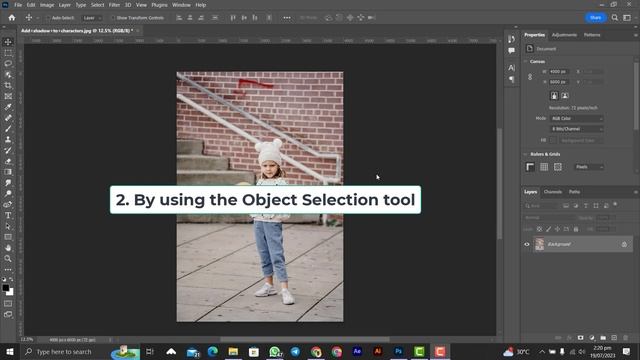640x360 pixels.
Task: Change screen mode from toolbar bottom
Action: click(8, 314)
